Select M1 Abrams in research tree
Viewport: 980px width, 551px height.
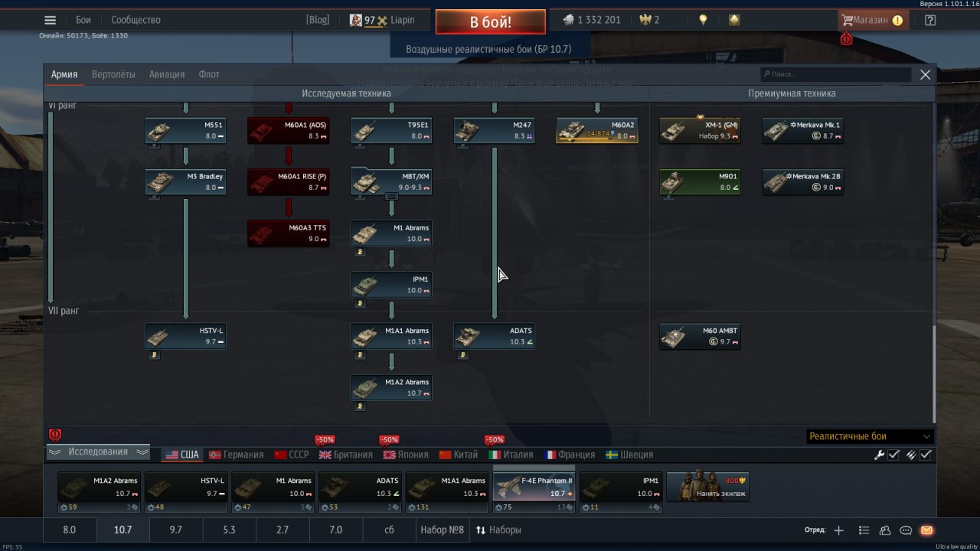click(x=391, y=233)
